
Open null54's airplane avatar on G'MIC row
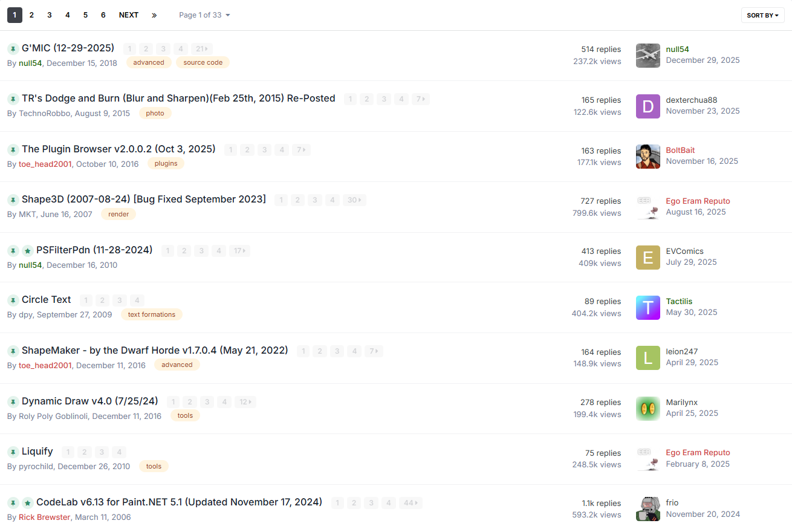pyautogui.click(x=648, y=56)
